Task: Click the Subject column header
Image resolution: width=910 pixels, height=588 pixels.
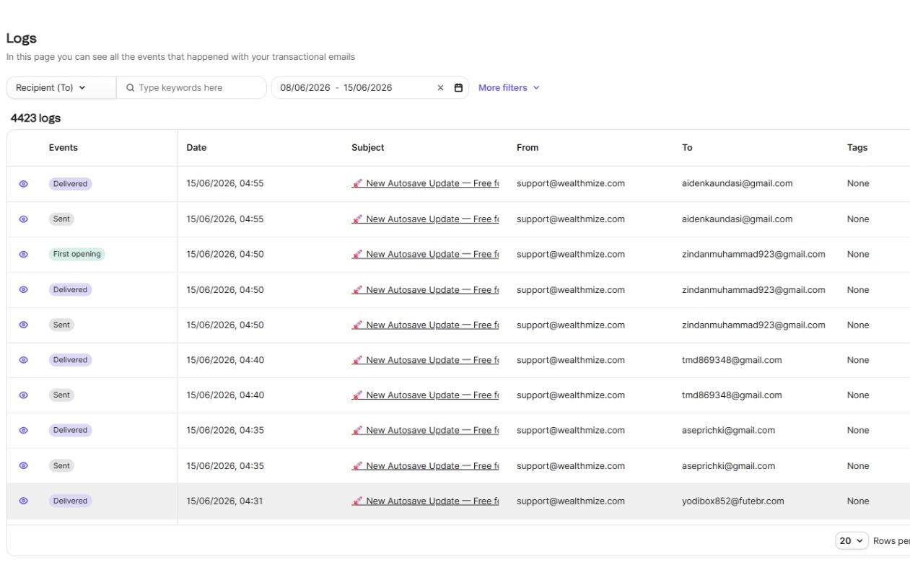Action: point(368,148)
